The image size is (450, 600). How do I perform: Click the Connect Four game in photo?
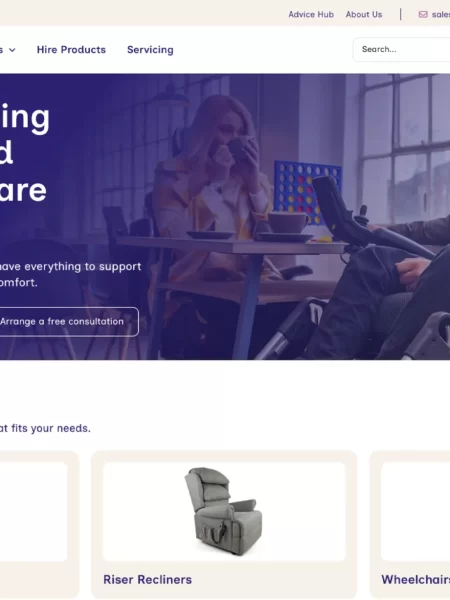[307, 192]
